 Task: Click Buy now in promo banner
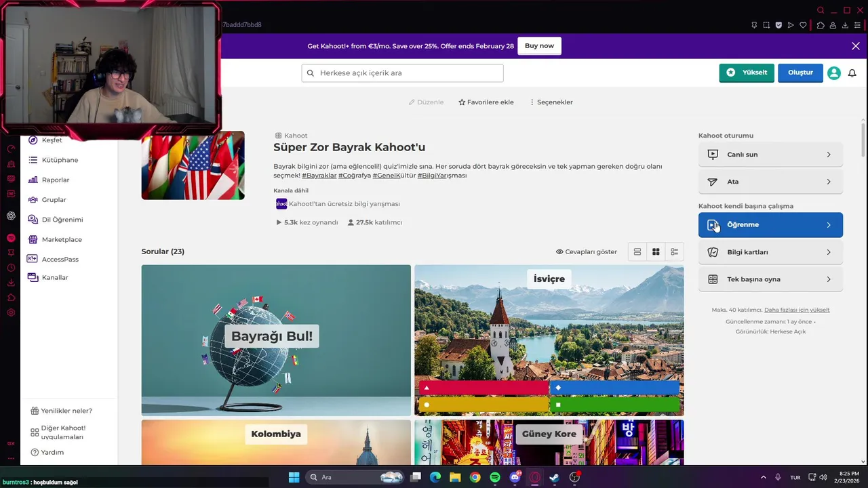click(x=539, y=46)
